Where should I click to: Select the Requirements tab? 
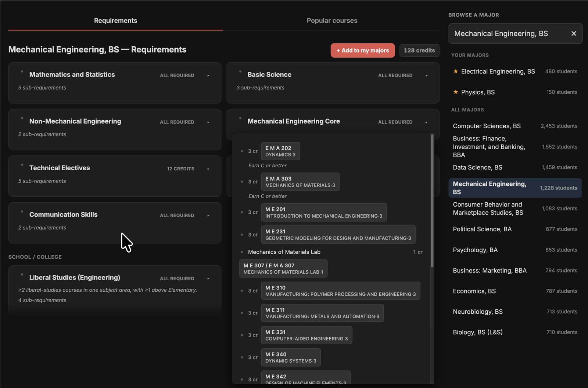coord(115,21)
